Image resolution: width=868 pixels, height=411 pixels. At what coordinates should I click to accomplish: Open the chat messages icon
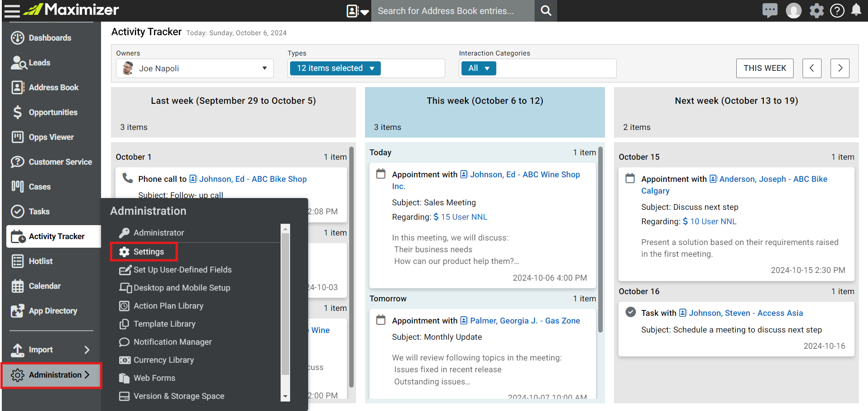(770, 10)
